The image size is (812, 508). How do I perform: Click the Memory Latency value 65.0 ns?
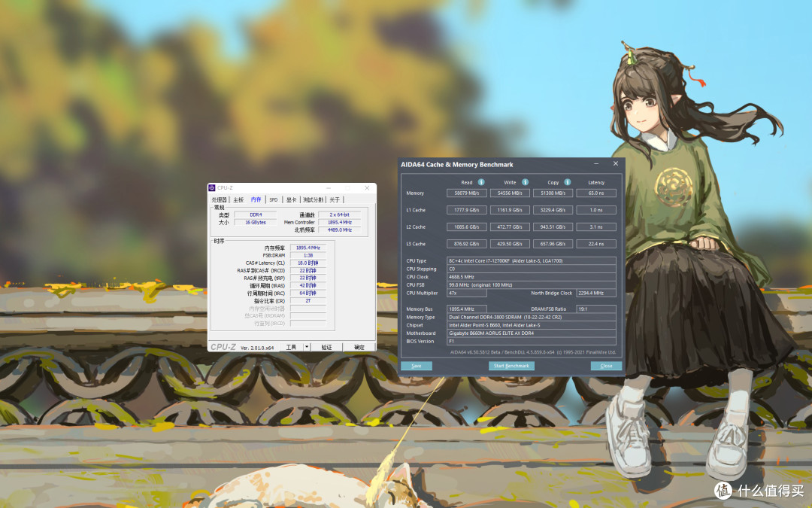tap(596, 193)
